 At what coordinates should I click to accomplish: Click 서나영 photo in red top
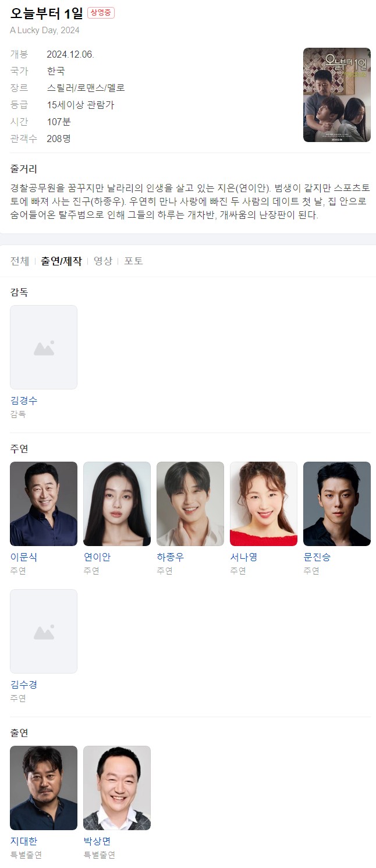click(264, 504)
